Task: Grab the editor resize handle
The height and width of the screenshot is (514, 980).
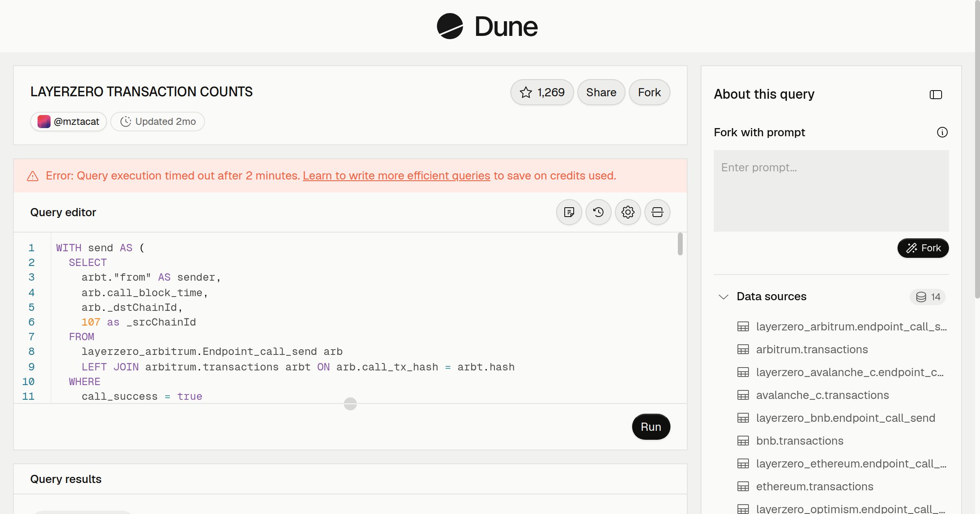Action: pos(350,404)
